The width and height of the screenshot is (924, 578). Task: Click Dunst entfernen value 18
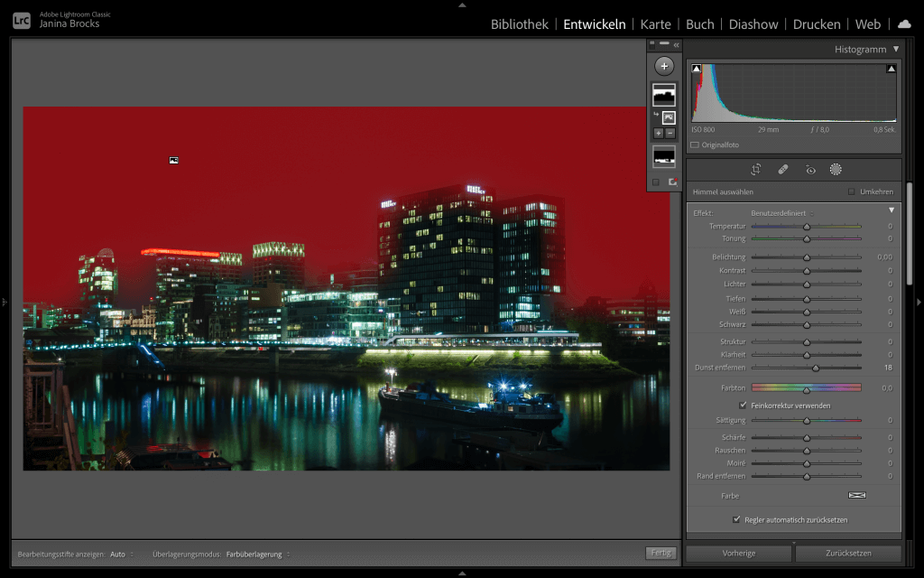pos(888,368)
